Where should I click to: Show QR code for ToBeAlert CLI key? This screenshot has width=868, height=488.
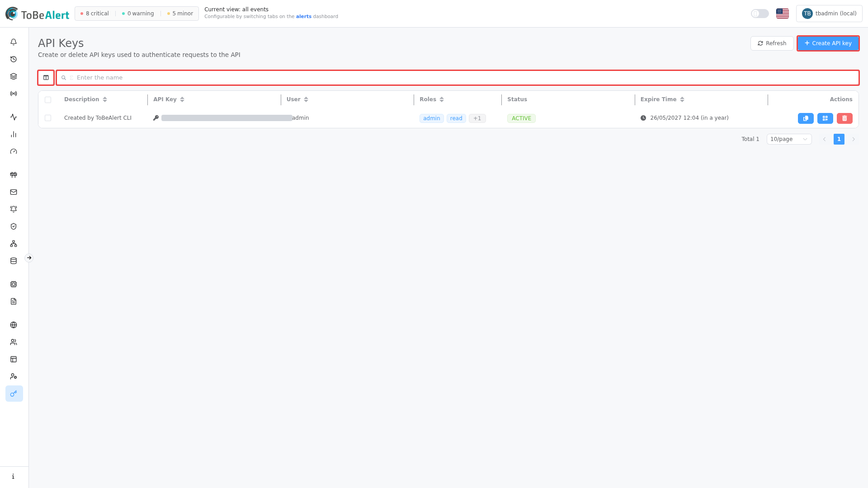click(825, 118)
